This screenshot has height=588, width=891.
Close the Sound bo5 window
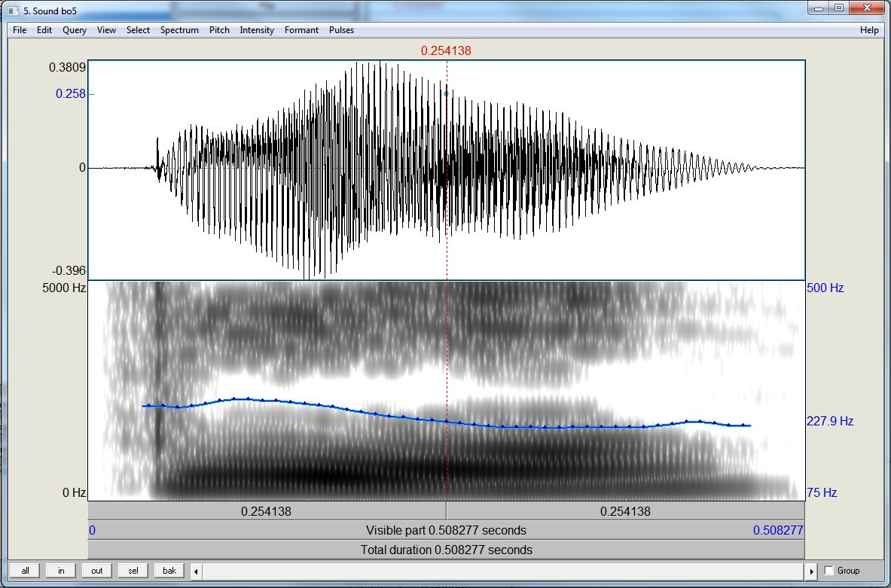pos(867,8)
